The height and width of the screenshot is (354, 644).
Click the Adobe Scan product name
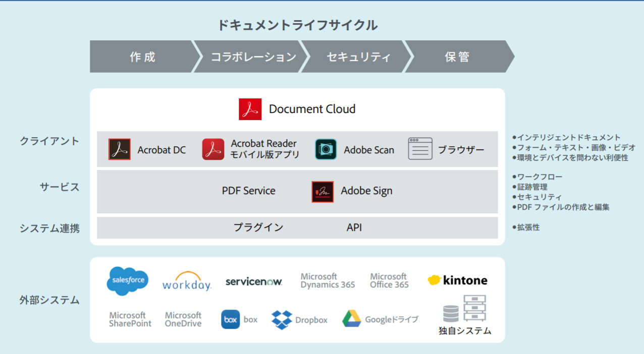tap(369, 150)
